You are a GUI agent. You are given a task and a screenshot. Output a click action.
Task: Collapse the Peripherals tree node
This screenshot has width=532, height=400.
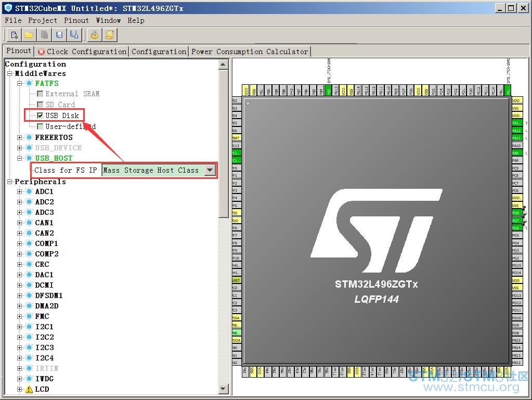tap(10, 182)
